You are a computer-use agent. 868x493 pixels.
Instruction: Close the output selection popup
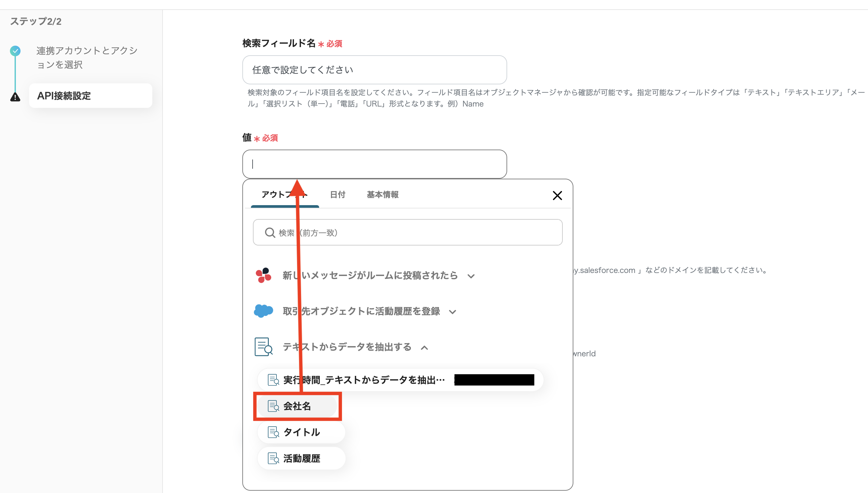557,195
